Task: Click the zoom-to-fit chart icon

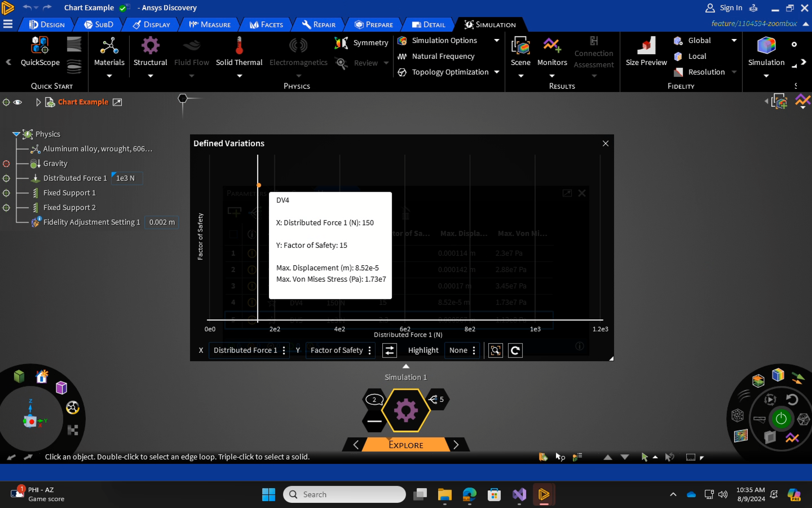Action: tap(495, 350)
